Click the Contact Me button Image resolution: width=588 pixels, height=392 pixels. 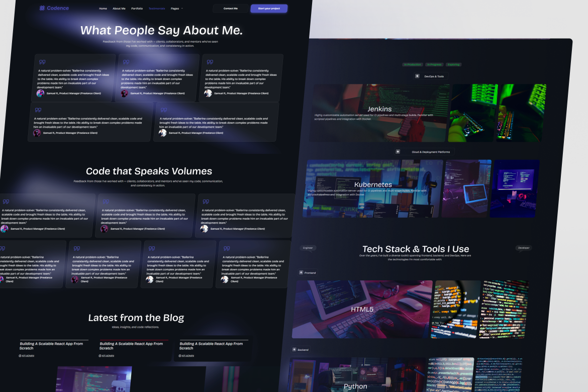(x=231, y=9)
